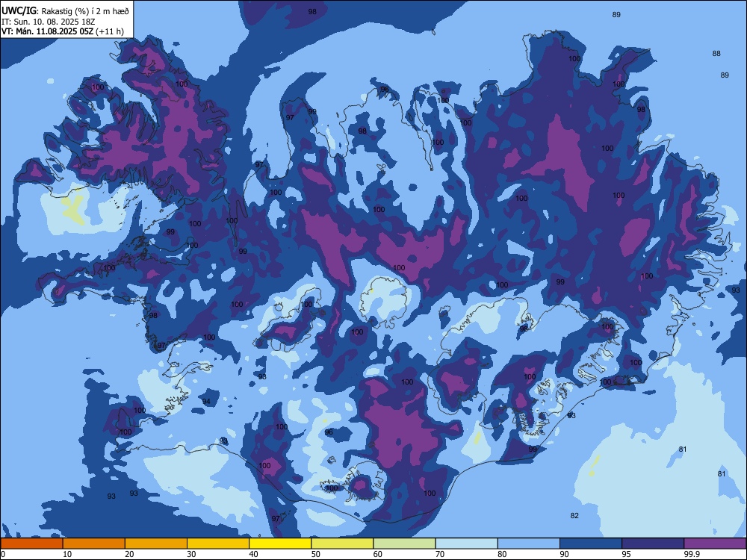This screenshot has height=560, width=747.
Task: Select the 90–95 dark blue legend swatch
Action: pyautogui.click(x=591, y=544)
